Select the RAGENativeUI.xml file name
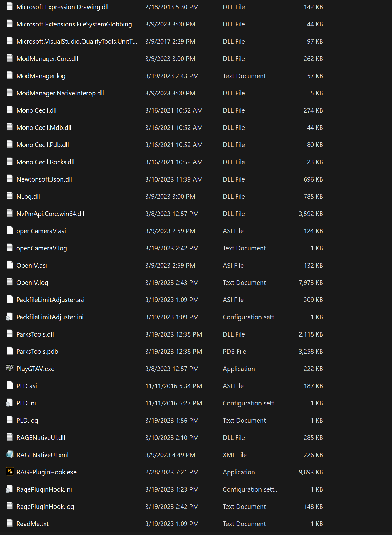392x535 pixels. [x=42, y=455]
